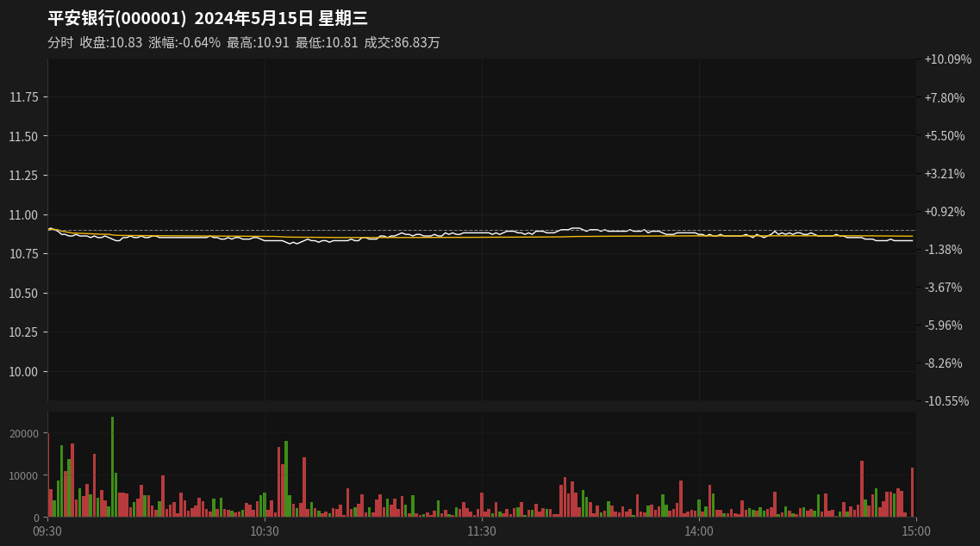
Task: Click the +5.50% percent axis label
Action: pyautogui.click(x=945, y=135)
